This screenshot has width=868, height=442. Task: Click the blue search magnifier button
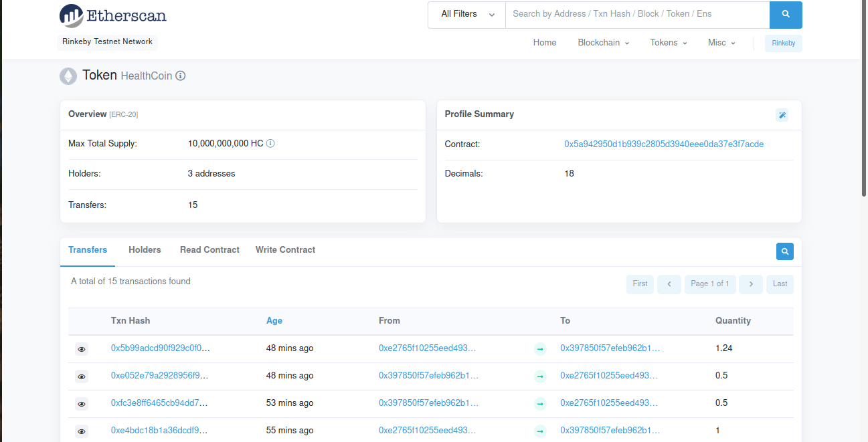[786, 15]
